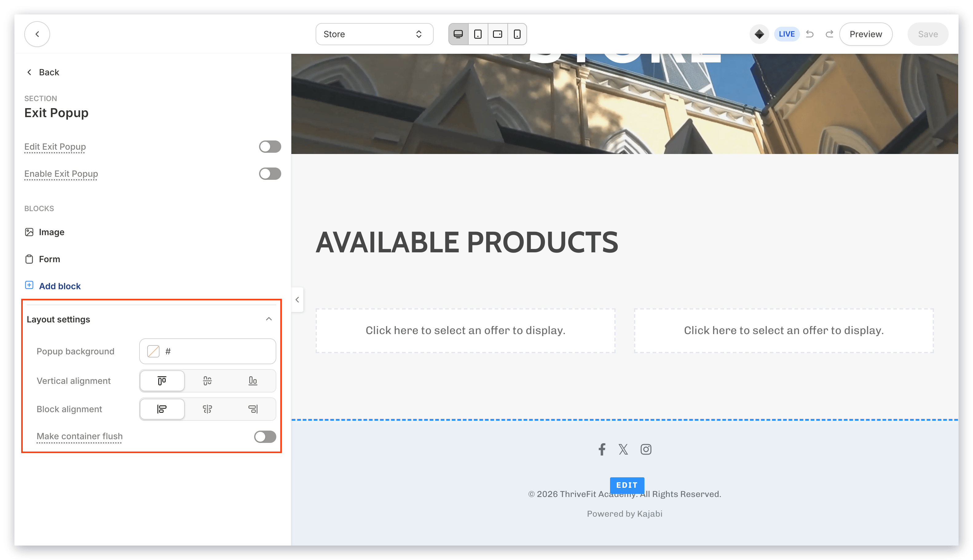
Task: Select mobile phone preview icon
Action: [517, 34]
